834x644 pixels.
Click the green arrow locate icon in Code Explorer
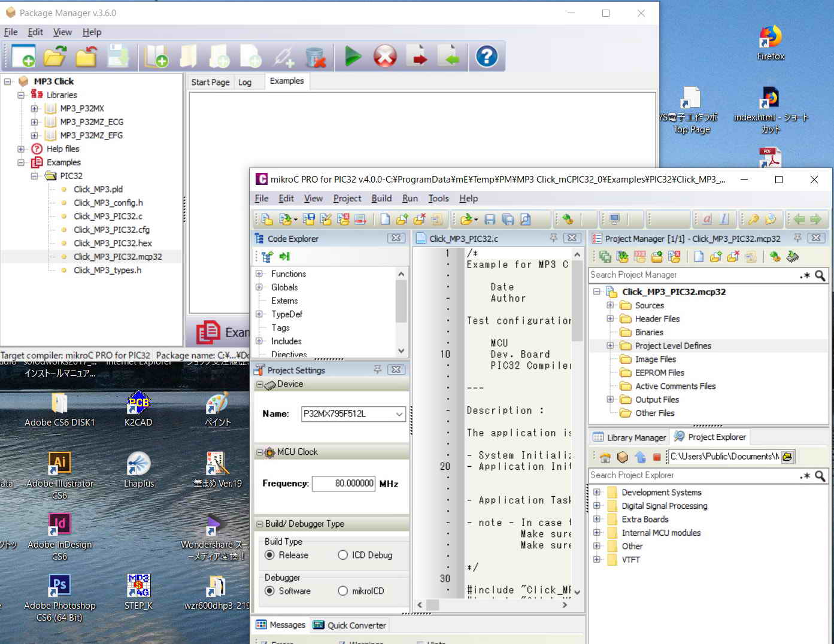point(284,257)
